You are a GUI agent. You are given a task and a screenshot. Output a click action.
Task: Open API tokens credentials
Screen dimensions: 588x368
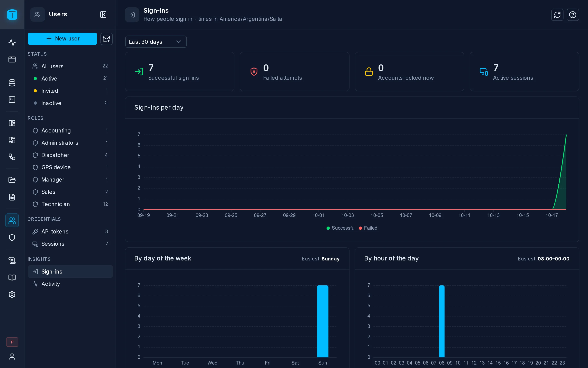pyautogui.click(x=70, y=231)
